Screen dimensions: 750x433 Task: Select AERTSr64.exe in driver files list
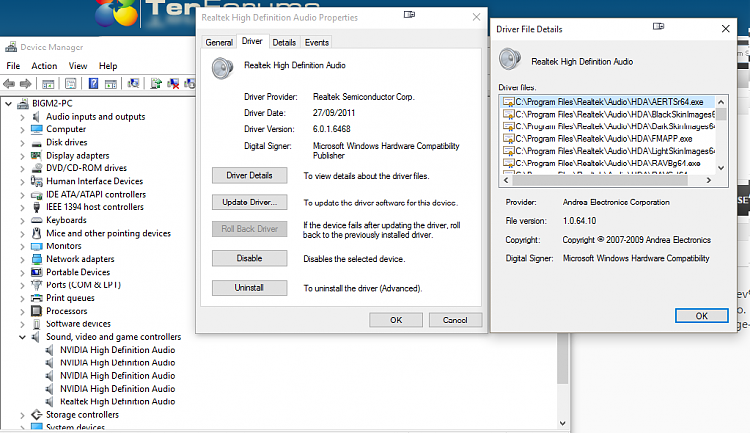coord(607,102)
